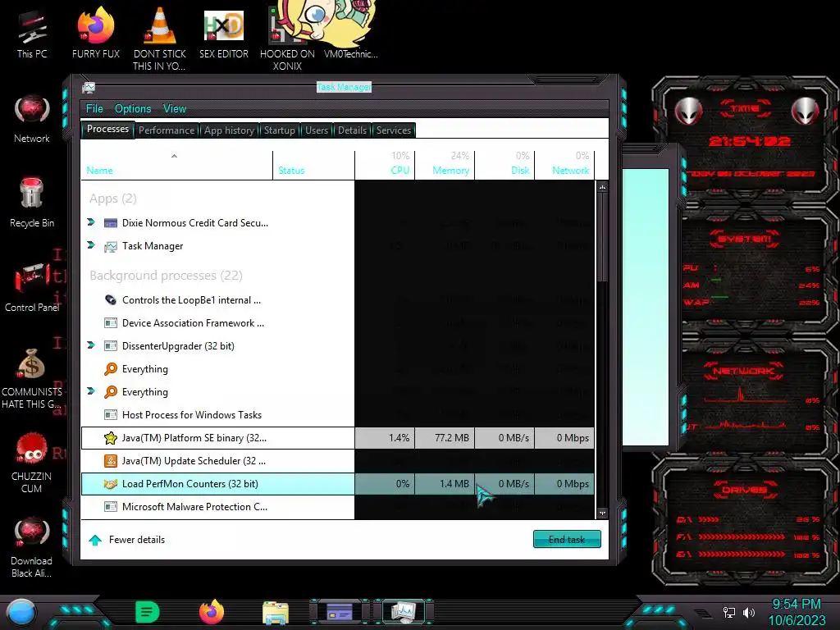Switch to the credit card app taskbar button
The width and height of the screenshot is (840, 630).
pyautogui.click(x=340, y=612)
